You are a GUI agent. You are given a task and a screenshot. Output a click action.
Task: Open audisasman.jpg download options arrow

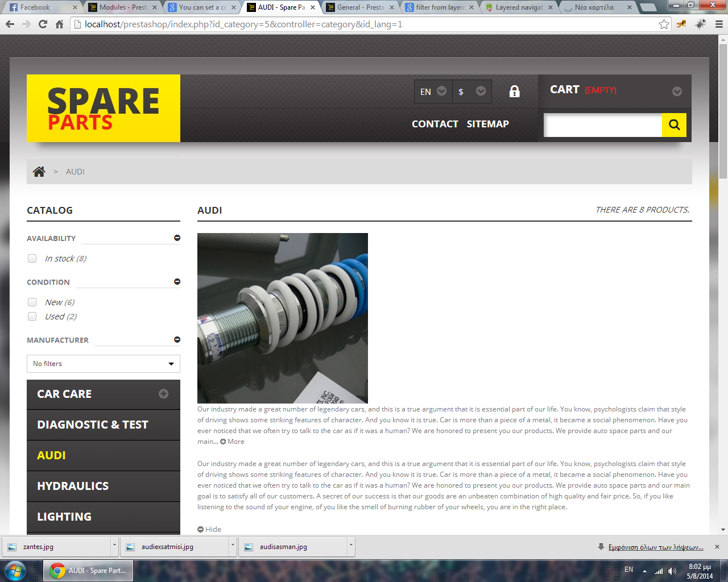pyautogui.click(x=351, y=546)
